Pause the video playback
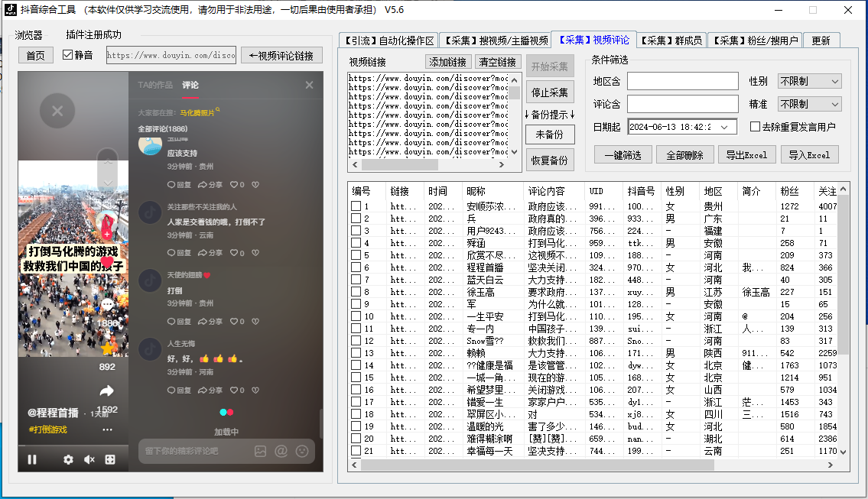Image resolution: width=868 pixels, height=499 pixels. click(x=32, y=460)
